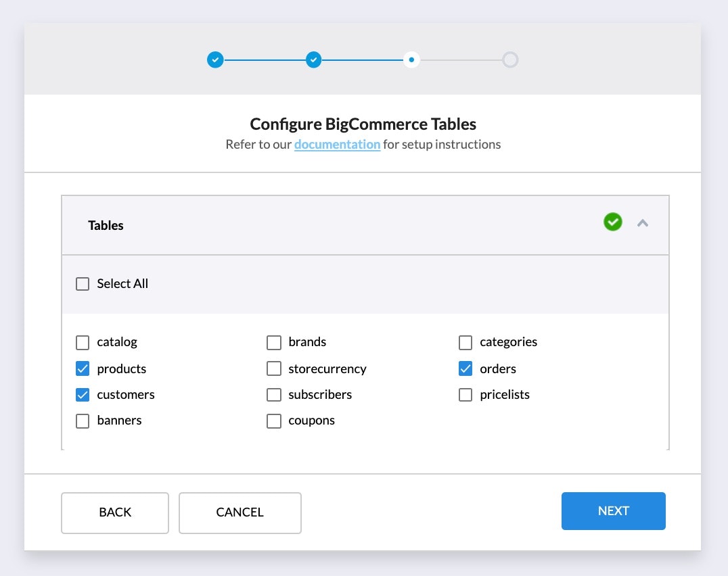Uncheck the customers table
The image size is (728, 576).
[83, 395]
